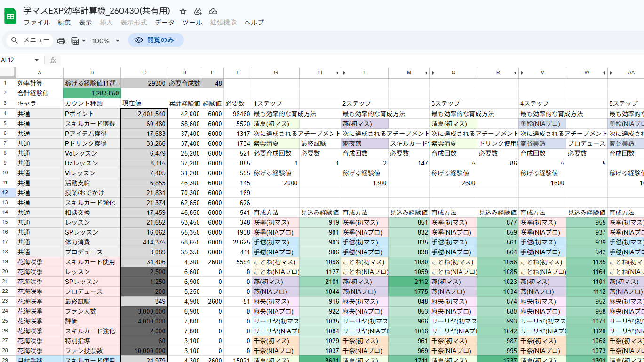Image resolution: width=644 pixels, height=362 pixels.
Task: Expand hidden columns via arrow in column AA header
Action: coord(611,73)
